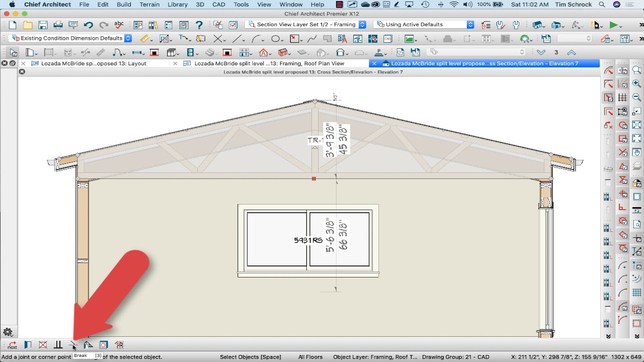Expand the Line tool dropdown arrow
The width and height of the screenshot is (644, 362).
243,39
